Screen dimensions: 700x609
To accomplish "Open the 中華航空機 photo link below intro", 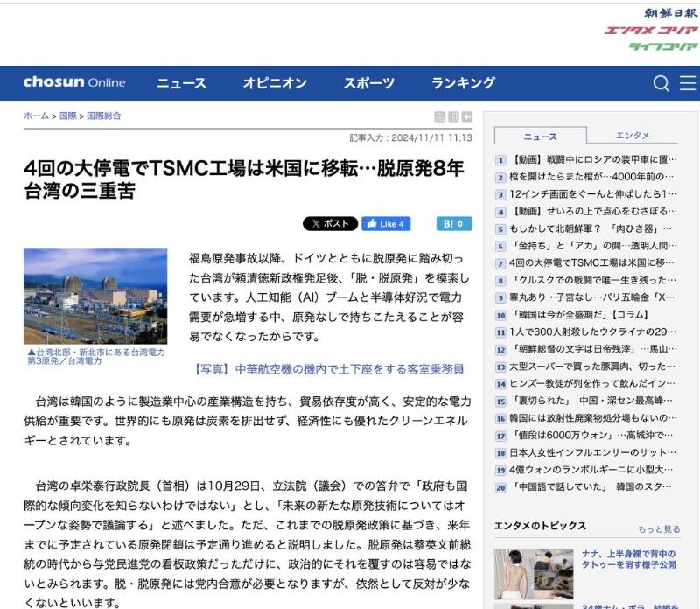I will pyautogui.click(x=328, y=369).
